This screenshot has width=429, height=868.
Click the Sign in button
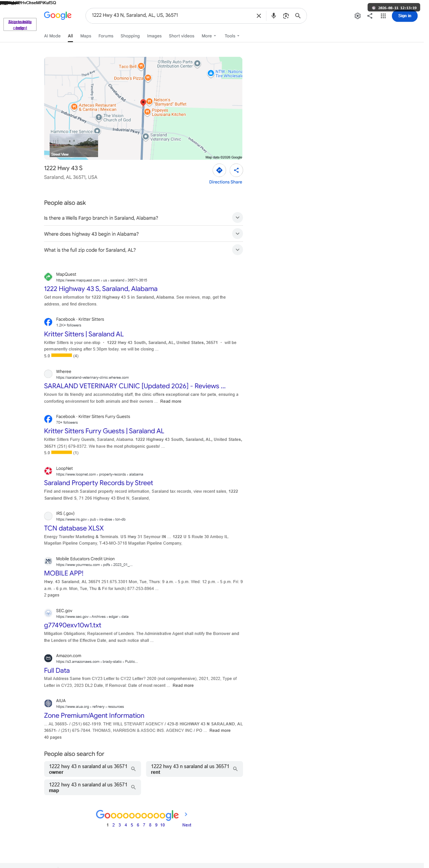(x=405, y=16)
